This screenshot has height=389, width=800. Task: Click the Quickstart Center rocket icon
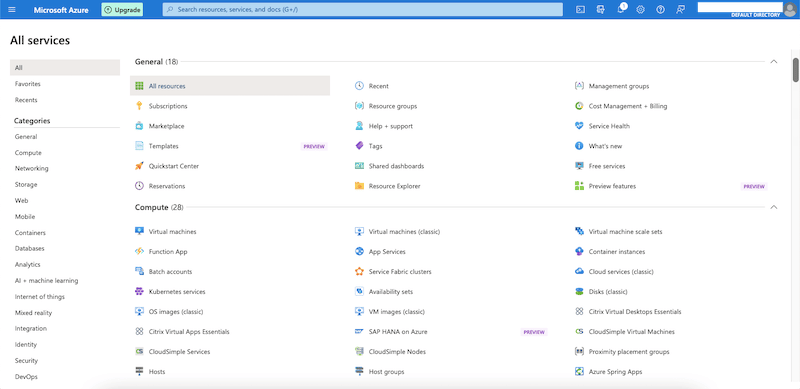pyautogui.click(x=139, y=166)
